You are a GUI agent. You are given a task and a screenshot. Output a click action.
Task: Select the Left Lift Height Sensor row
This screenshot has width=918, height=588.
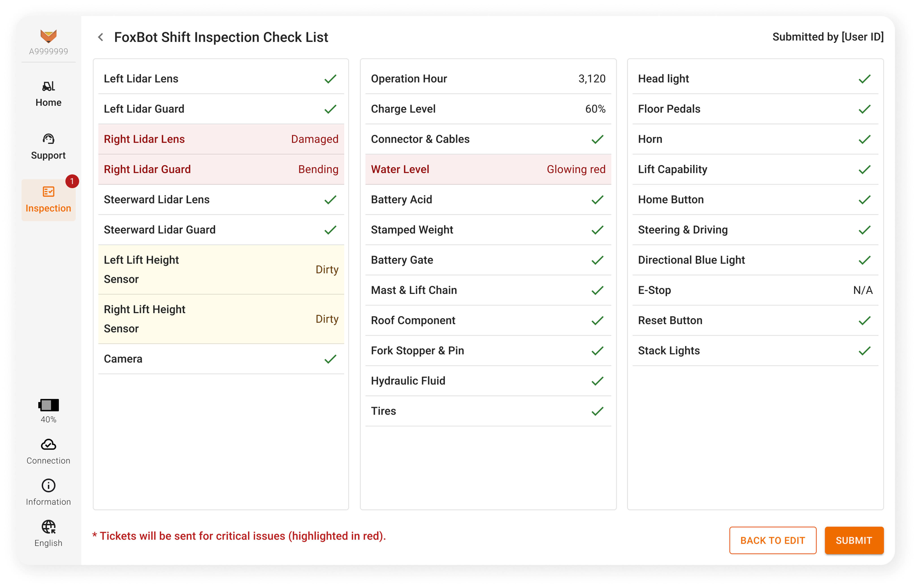(221, 270)
